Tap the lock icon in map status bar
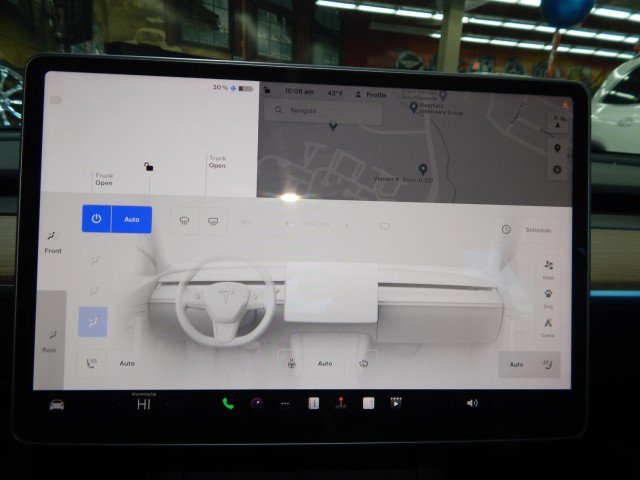The width and height of the screenshot is (640, 480). (267, 90)
